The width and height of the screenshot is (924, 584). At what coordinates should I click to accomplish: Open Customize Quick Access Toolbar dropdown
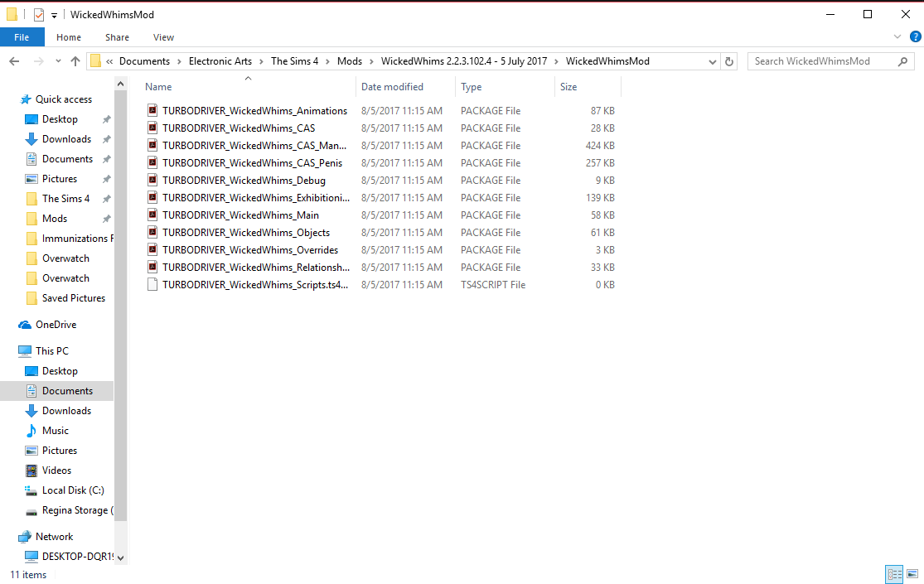pos(54,15)
